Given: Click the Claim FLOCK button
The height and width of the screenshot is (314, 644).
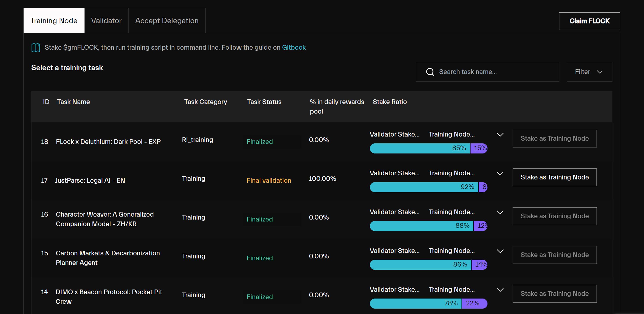Looking at the screenshot, I should click(x=590, y=21).
